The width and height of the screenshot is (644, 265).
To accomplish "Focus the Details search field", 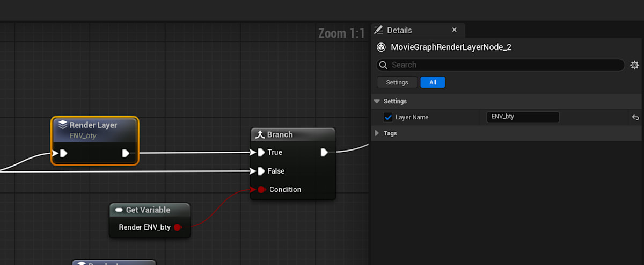I will 500,65.
